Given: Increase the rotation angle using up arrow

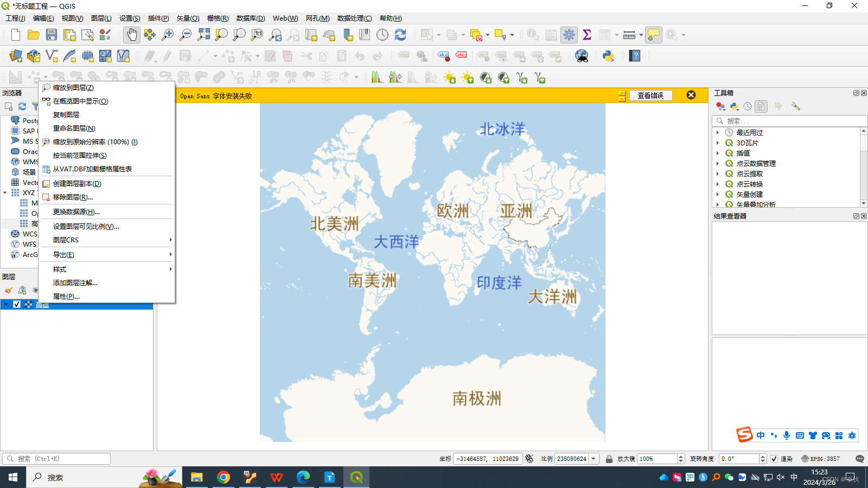Looking at the screenshot, I should (763, 457).
